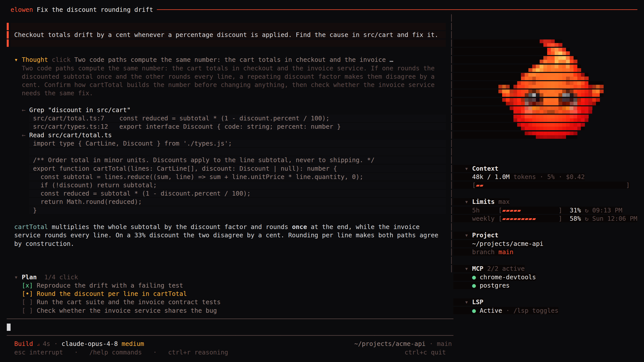Click the '2/2 active' MCP count
Image resolution: width=644 pixels, height=362 pixels.
click(506, 269)
